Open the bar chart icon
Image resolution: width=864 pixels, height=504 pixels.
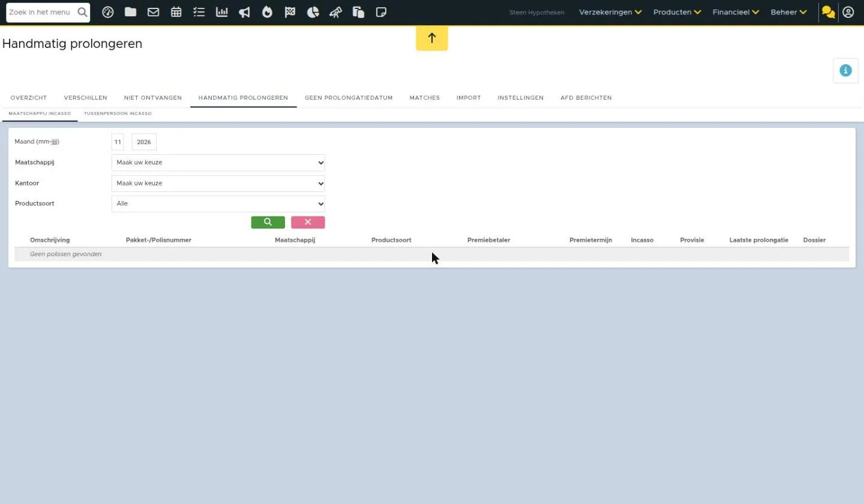(221, 12)
